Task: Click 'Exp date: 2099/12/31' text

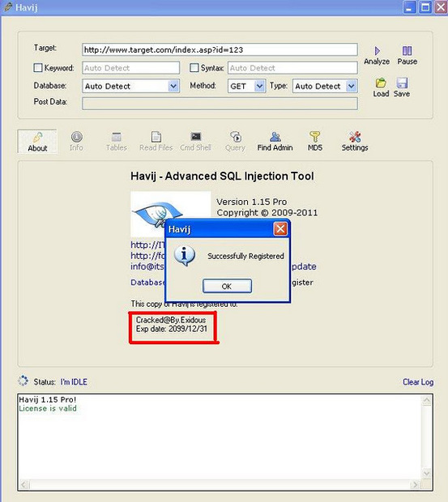Action: [172, 329]
